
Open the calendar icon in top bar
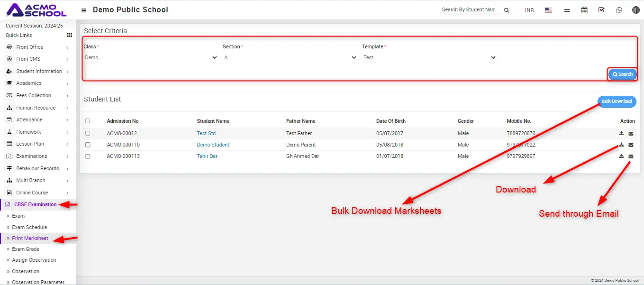tap(584, 10)
